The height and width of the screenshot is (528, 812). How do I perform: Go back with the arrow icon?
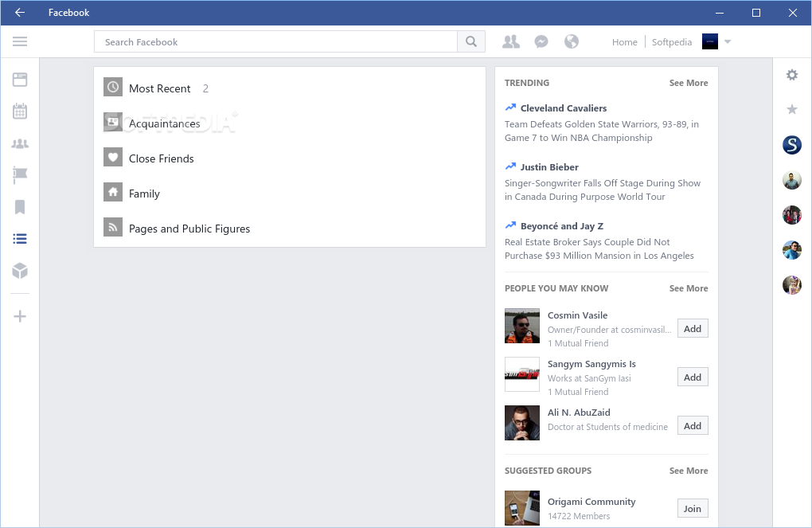(20, 13)
